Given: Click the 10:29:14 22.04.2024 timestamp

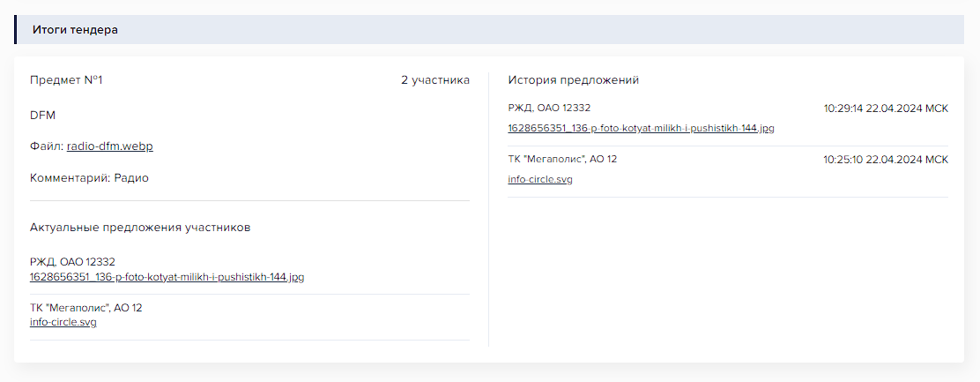Looking at the screenshot, I should (x=886, y=109).
